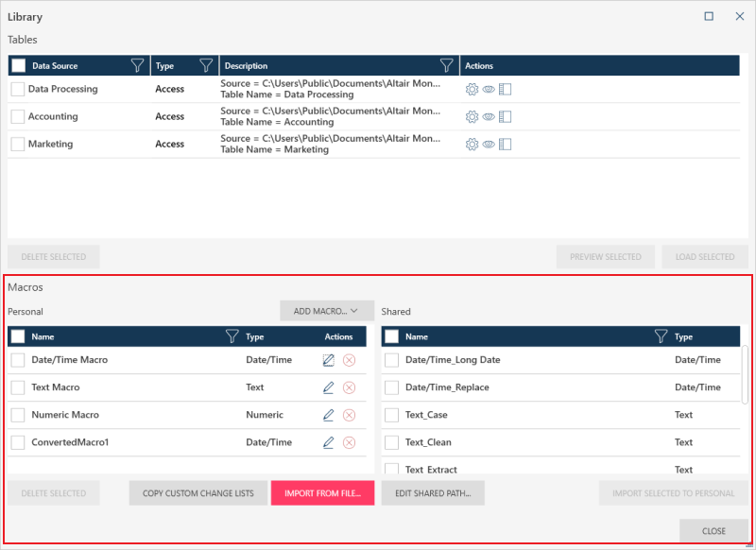Viewport: 756px width, 550px height.
Task: Click Edit Shared Path button
Action: 433,493
